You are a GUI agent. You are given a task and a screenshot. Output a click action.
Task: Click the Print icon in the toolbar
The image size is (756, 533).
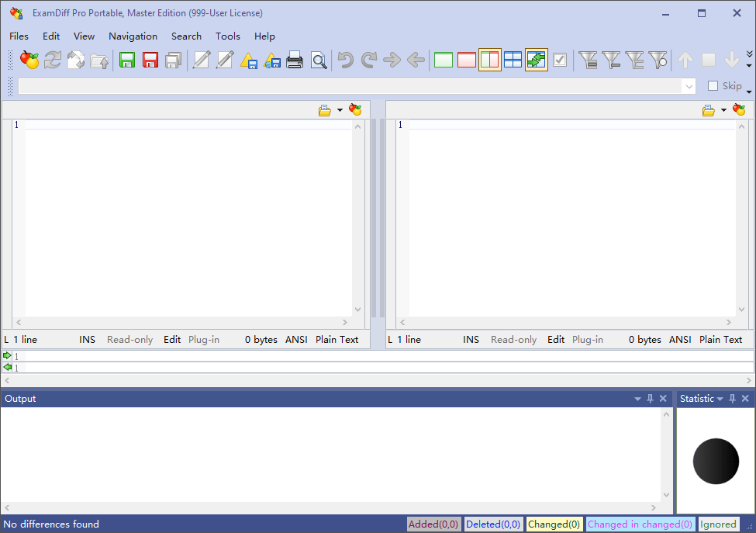point(295,60)
